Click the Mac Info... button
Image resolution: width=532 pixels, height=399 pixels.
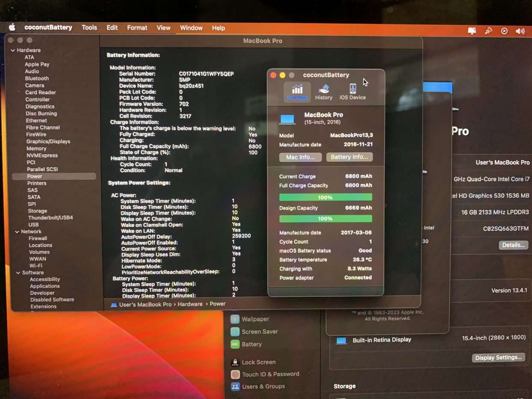(300, 157)
